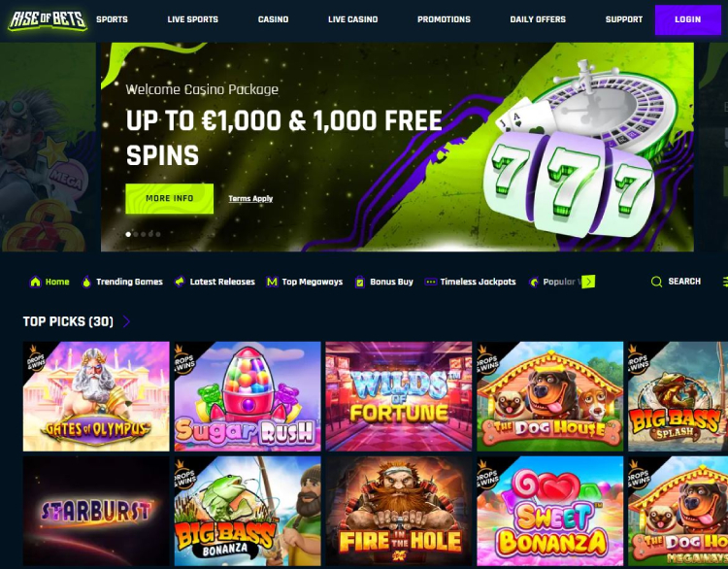Select the Bonus Buy bag icon
Viewport: 728px width, 569px height.
coord(360,282)
